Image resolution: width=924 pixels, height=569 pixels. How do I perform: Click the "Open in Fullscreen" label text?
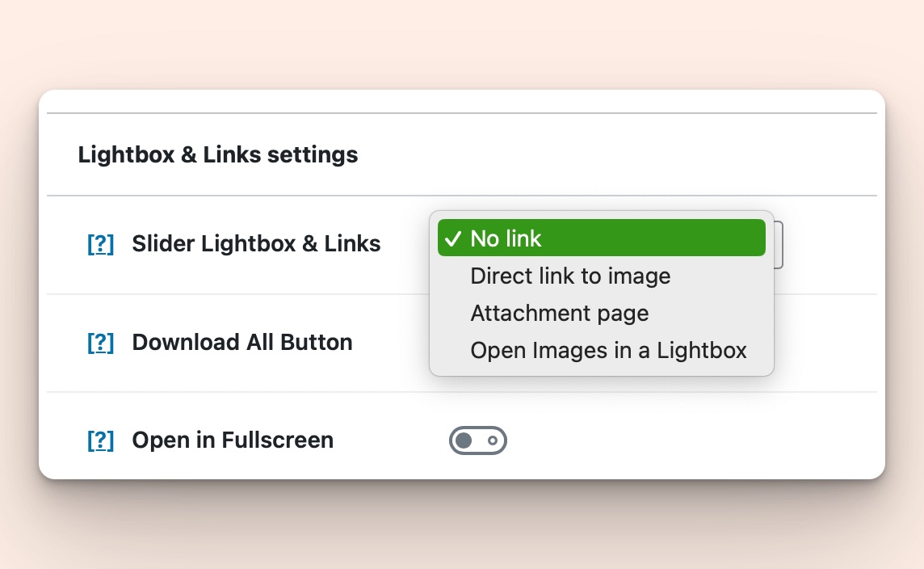pyautogui.click(x=233, y=440)
